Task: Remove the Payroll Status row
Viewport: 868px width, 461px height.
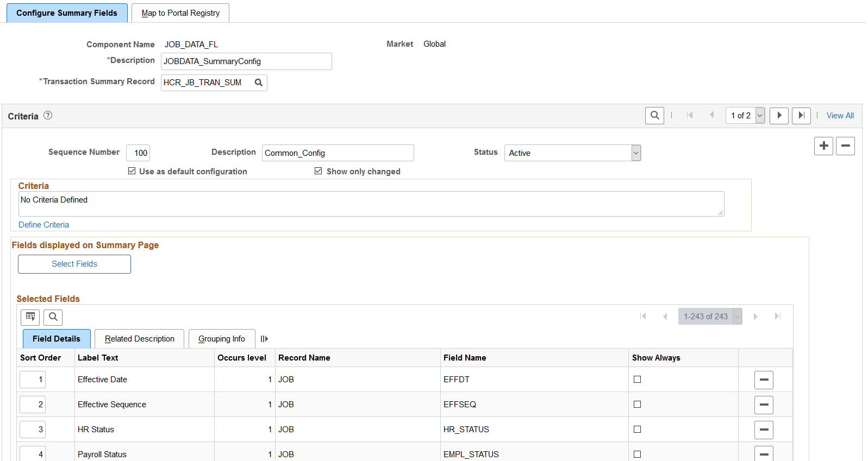Action: tap(764, 454)
